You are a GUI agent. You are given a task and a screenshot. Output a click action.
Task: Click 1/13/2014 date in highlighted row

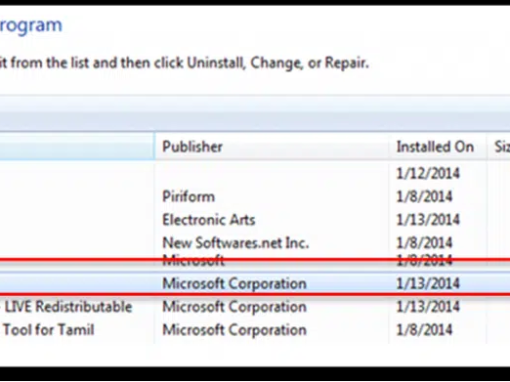coord(428,284)
